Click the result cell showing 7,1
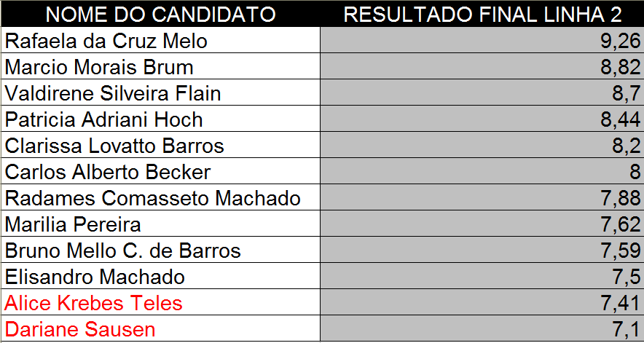The width and height of the screenshot is (644, 343). [x=482, y=329]
